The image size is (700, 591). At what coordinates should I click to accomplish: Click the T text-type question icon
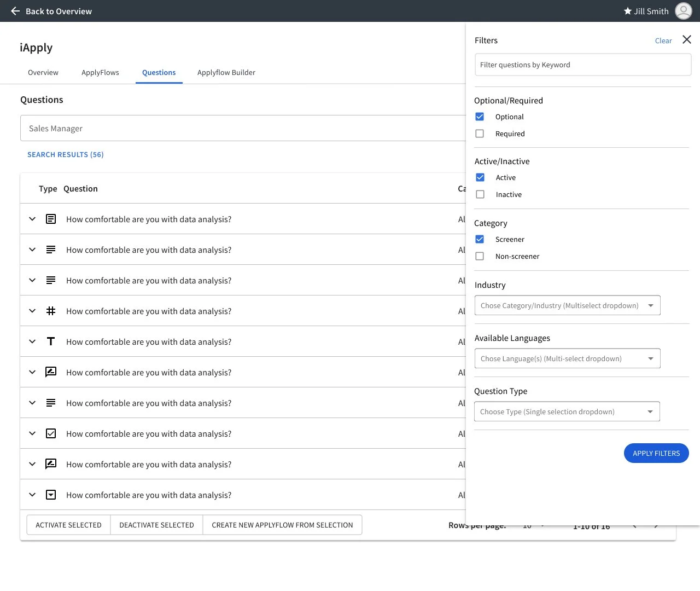[x=51, y=341]
